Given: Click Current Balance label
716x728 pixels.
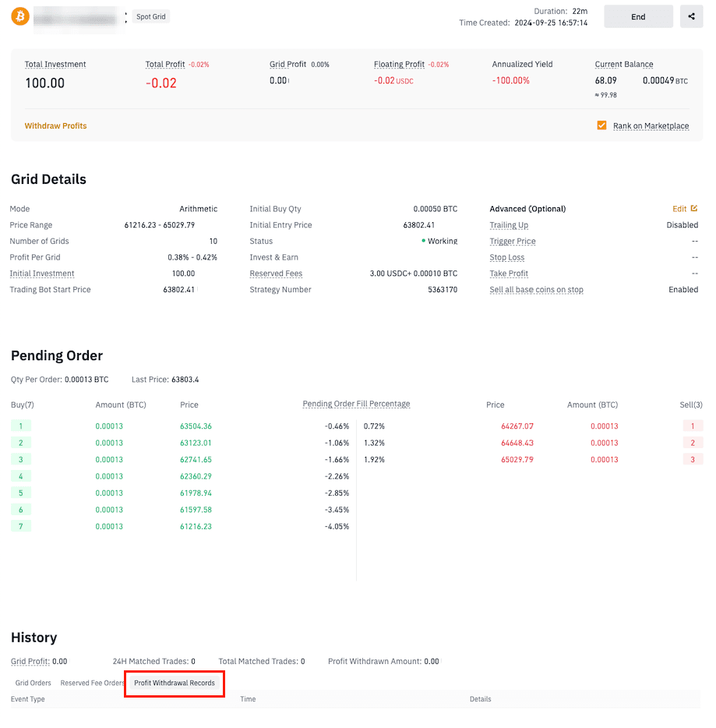Looking at the screenshot, I should (x=623, y=64).
